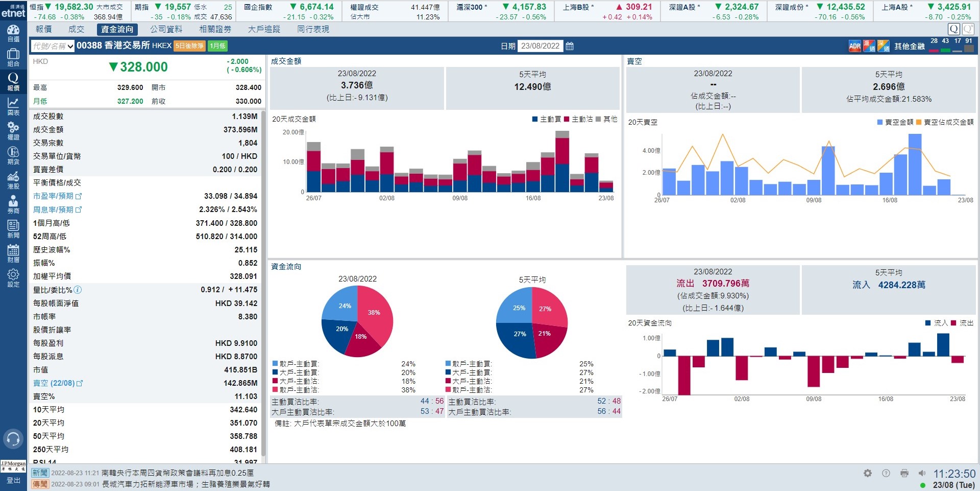Open the 權證 warrants sidebar icon
This screenshot has width=980, height=491.
(13, 131)
